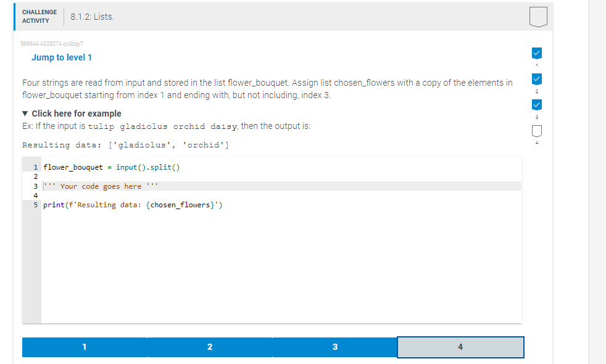The image size is (606, 364).
Task: Click the level 3 completed checkmark icon
Action: 536,105
